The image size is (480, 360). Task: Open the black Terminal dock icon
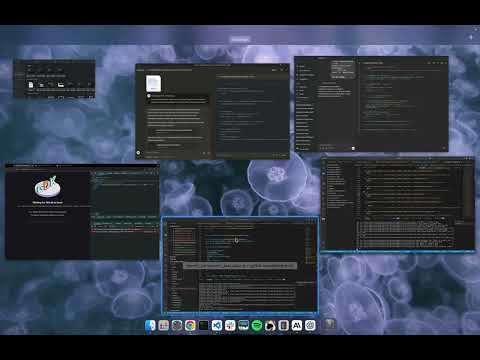(x=203, y=325)
